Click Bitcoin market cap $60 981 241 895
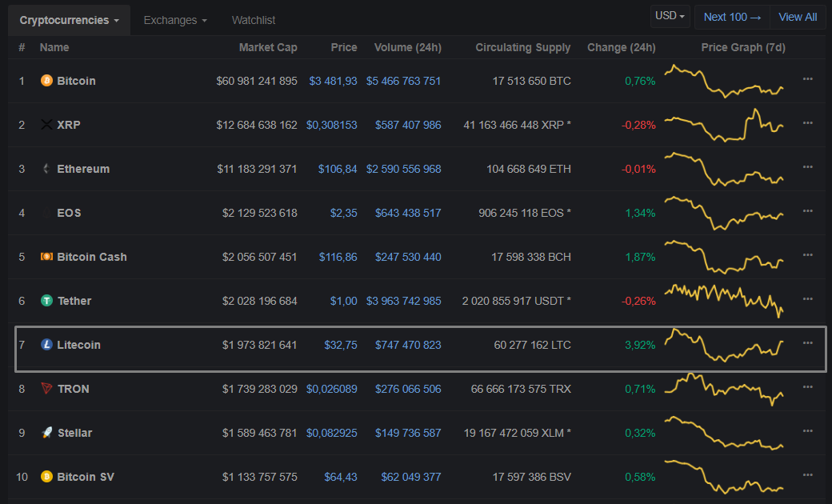This screenshot has width=832, height=504. pos(257,81)
